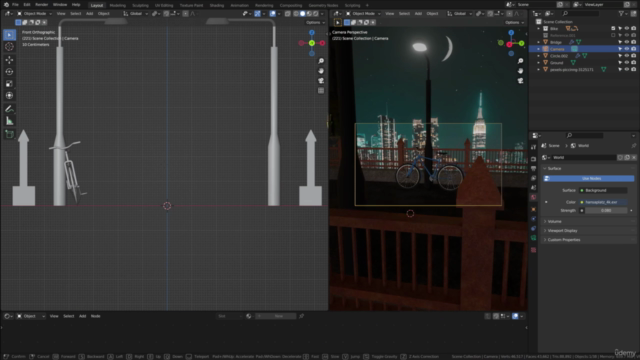Open the World properties tab

tap(533, 198)
